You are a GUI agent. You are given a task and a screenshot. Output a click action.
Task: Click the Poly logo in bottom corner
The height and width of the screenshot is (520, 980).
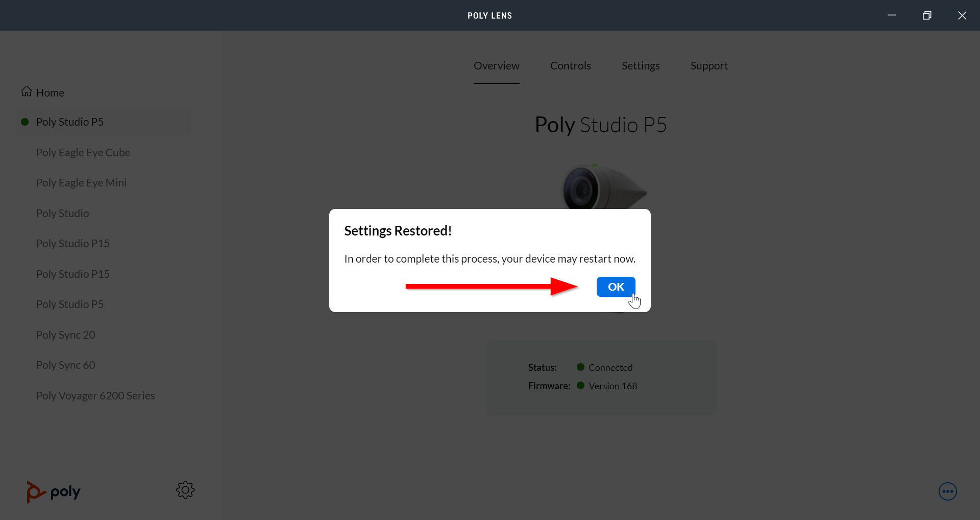pyautogui.click(x=53, y=491)
